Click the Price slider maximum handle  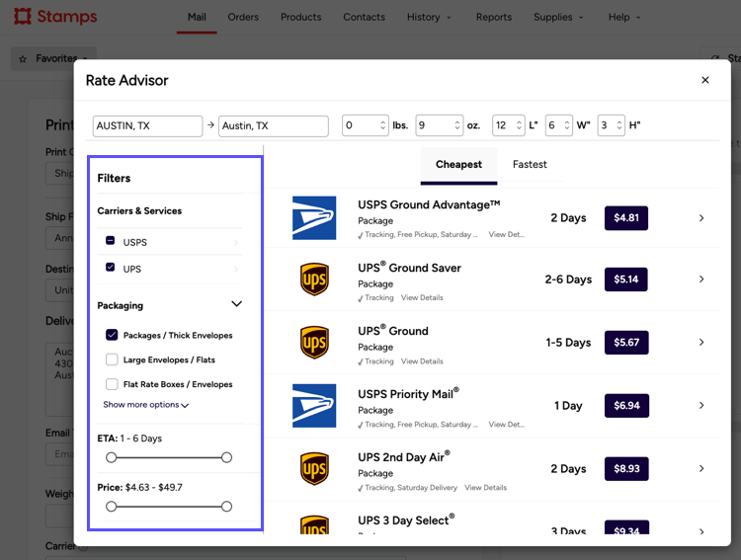tap(227, 507)
